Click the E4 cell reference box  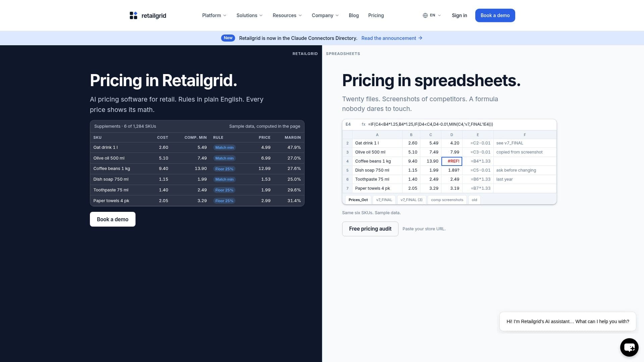pos(348,124)
